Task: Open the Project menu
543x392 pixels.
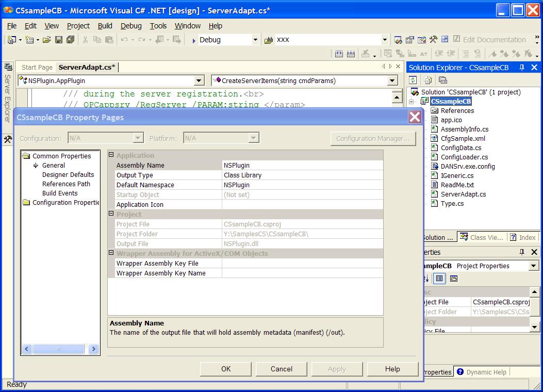Action: tap(78, 26)
